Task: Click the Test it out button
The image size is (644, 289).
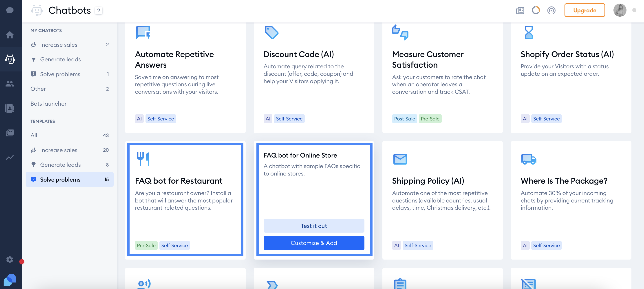Action: tap(314, 226)
